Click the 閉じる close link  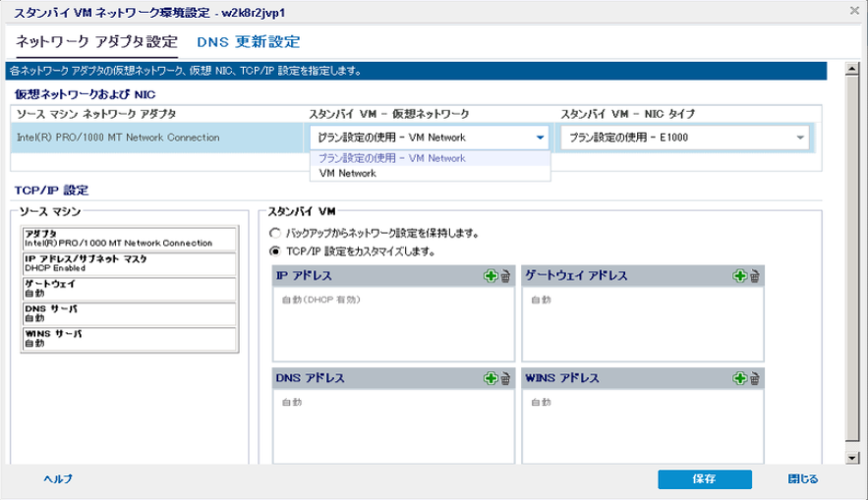tap(803, 479)
